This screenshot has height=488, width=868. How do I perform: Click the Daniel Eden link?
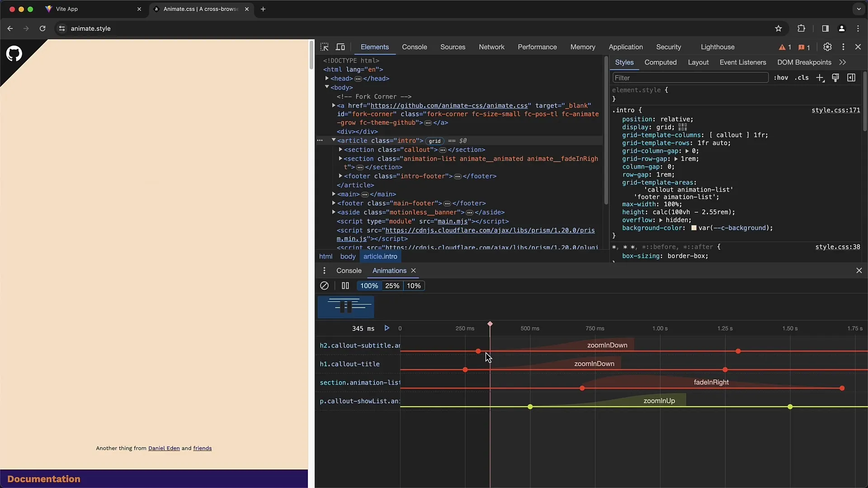(164, 448)
